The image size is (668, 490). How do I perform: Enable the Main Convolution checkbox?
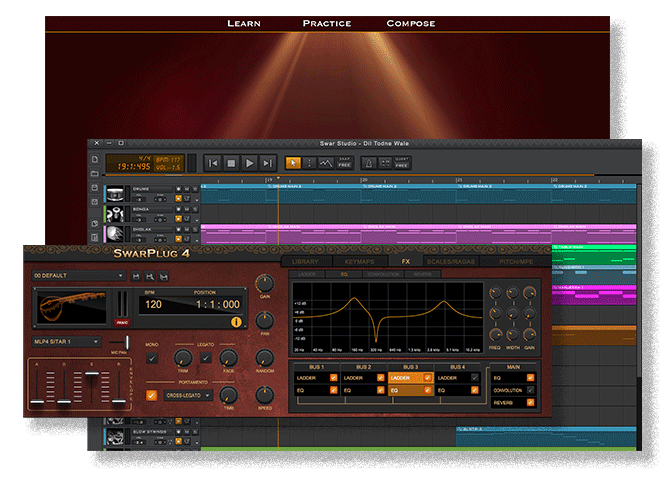point(530,390)
